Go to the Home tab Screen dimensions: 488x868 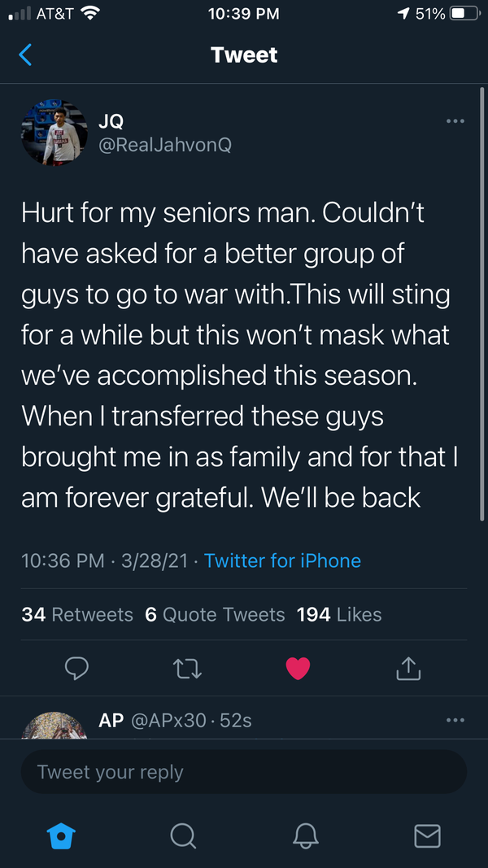point(59,835)
